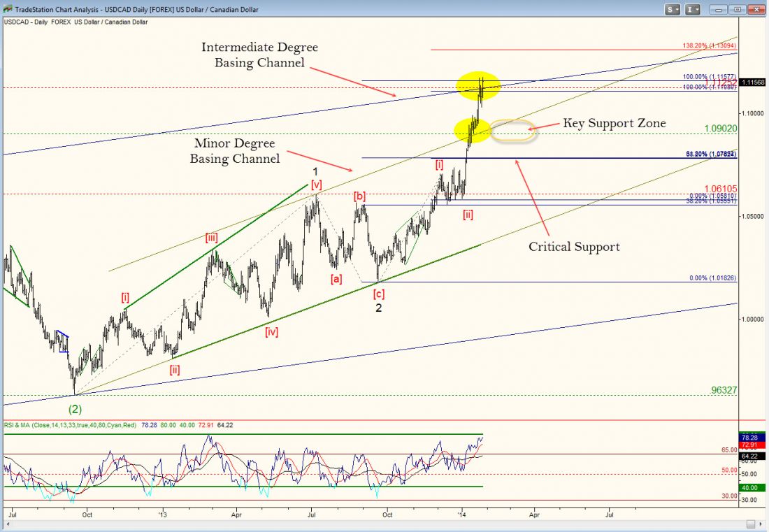
Task: Click the Key Support Zone oval outline
Action: (x=513, y=130)
